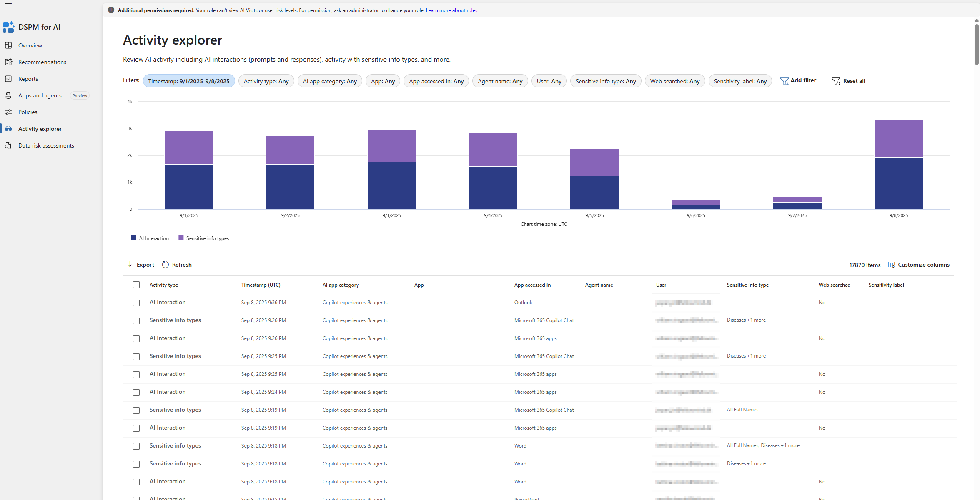Click the Data risk assessments icon
This screenshot has height=500, width=980.
pyautogui.click(x=8, y=145)
